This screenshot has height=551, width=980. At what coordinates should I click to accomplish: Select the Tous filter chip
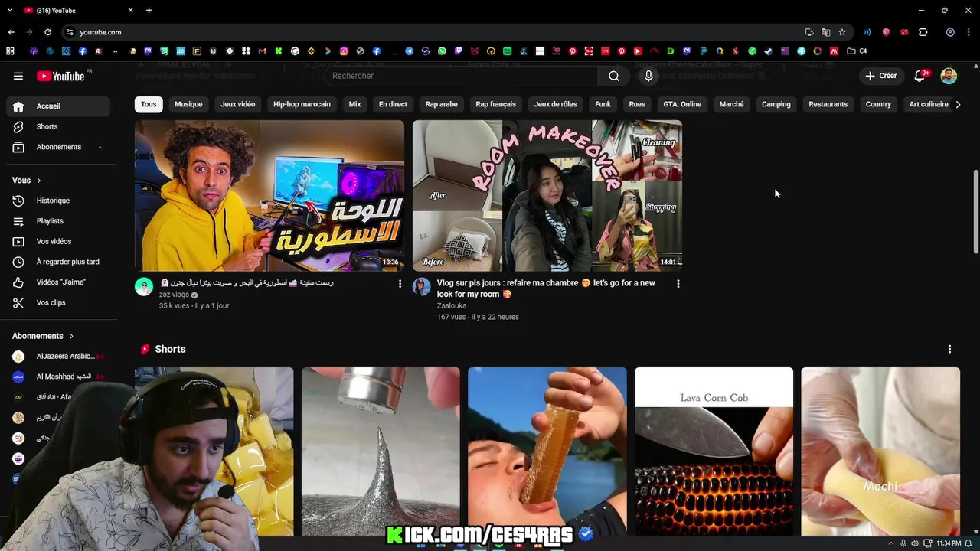coord(149,104)
